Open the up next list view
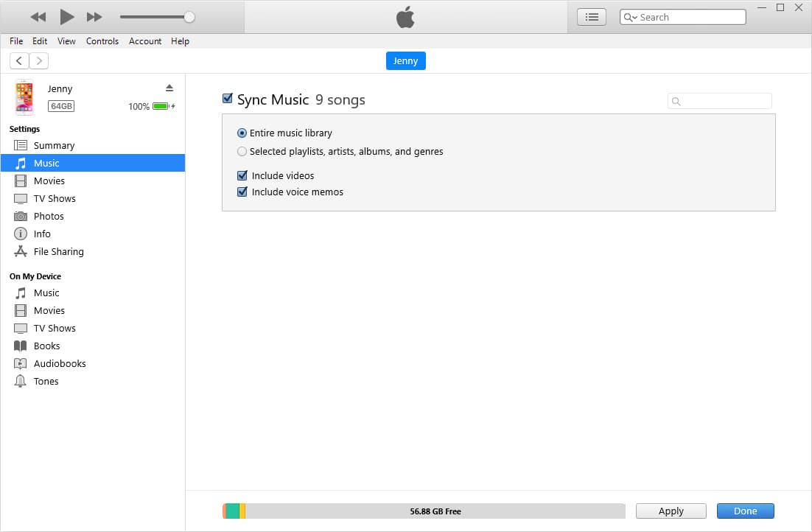The width and height of the screenshot is (812, 532). pyautogui.click(x=591, y=16)
